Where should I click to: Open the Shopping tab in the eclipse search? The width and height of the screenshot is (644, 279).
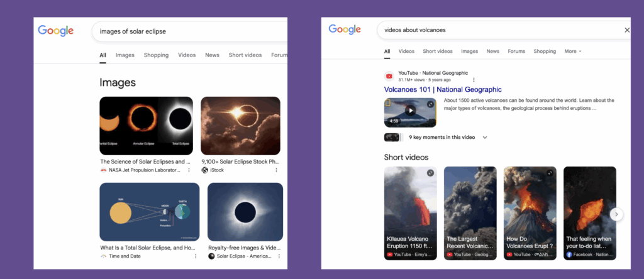click(x=156, y=55)
